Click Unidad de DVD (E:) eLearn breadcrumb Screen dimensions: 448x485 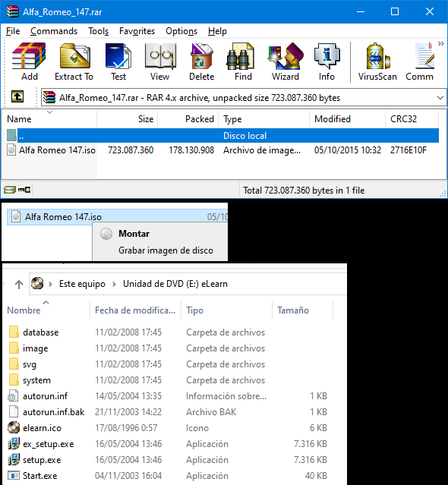[175, 284]
